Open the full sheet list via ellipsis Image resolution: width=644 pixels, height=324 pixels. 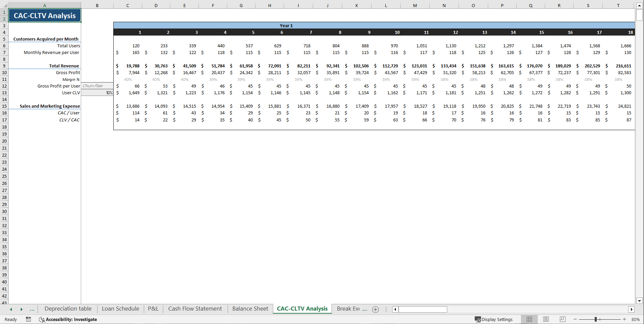pyautogui.click(x=32, y=309)
